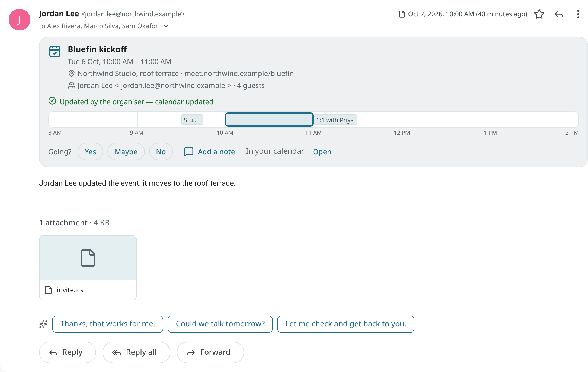Open the invite.ics attachment preview
The width and height of the screenshot is (588, 372).
[x=88, y=258]
